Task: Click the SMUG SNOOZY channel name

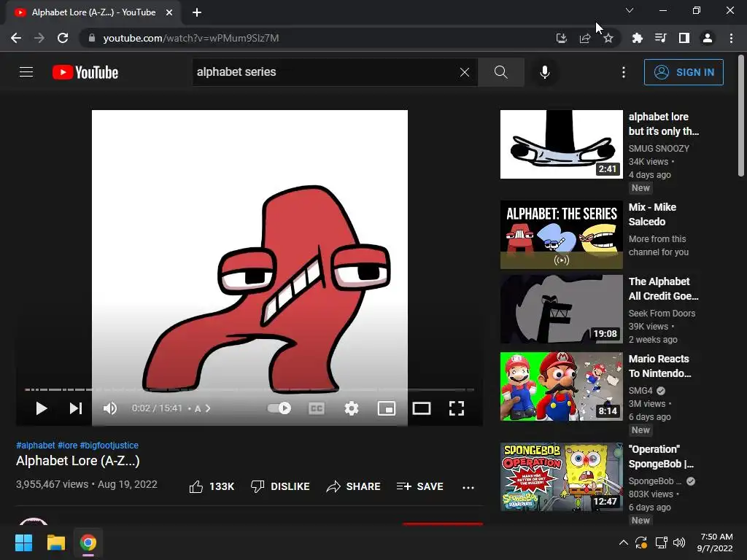Action: [x=659, y=149]
